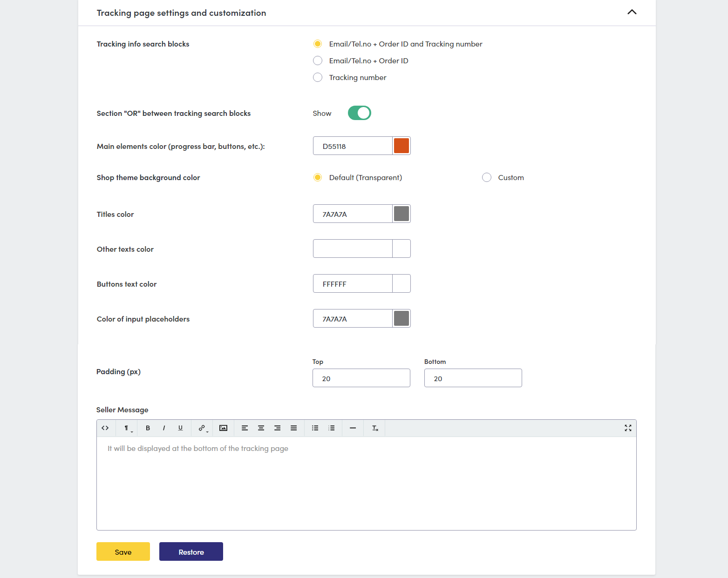Select Email/Tel.no + Order ID only option

click(318, 60)
